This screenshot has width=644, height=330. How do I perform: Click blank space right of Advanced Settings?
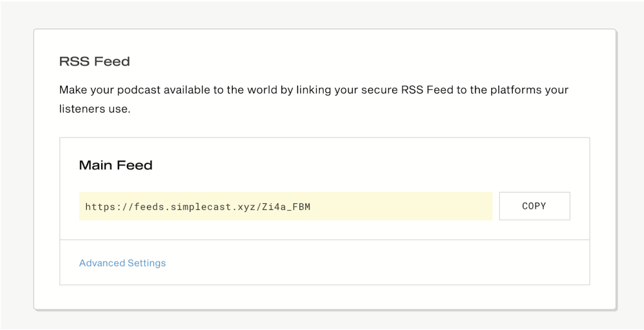[x=372, y=263]
